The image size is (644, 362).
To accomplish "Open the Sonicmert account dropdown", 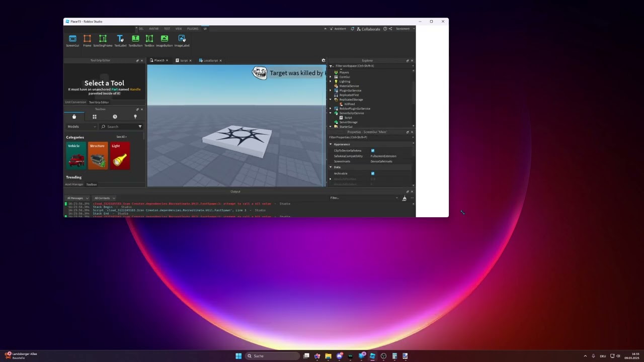I will [405, 29].
